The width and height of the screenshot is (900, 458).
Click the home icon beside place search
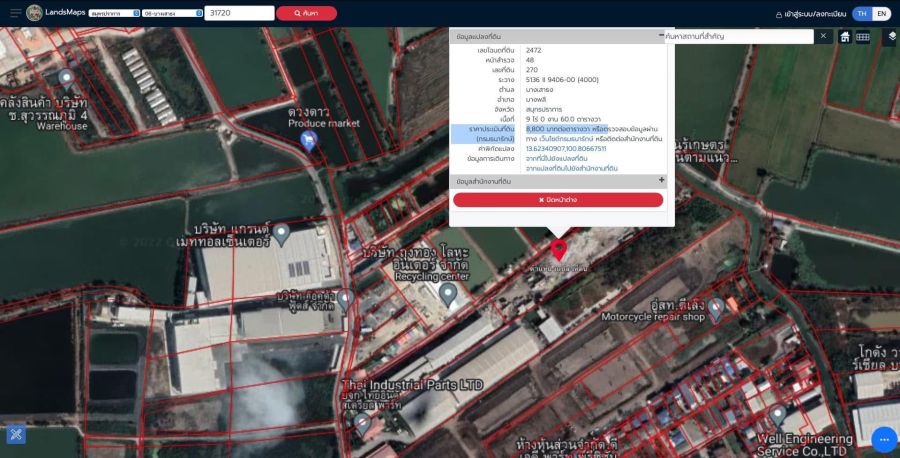(845, 37)
